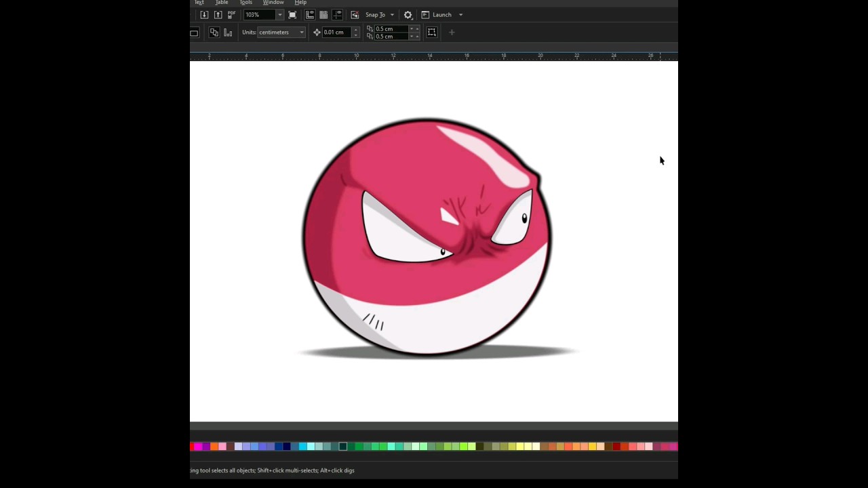Decrease the nudge distance with down arrow
The image size is (868, 488).
(355, 35)
